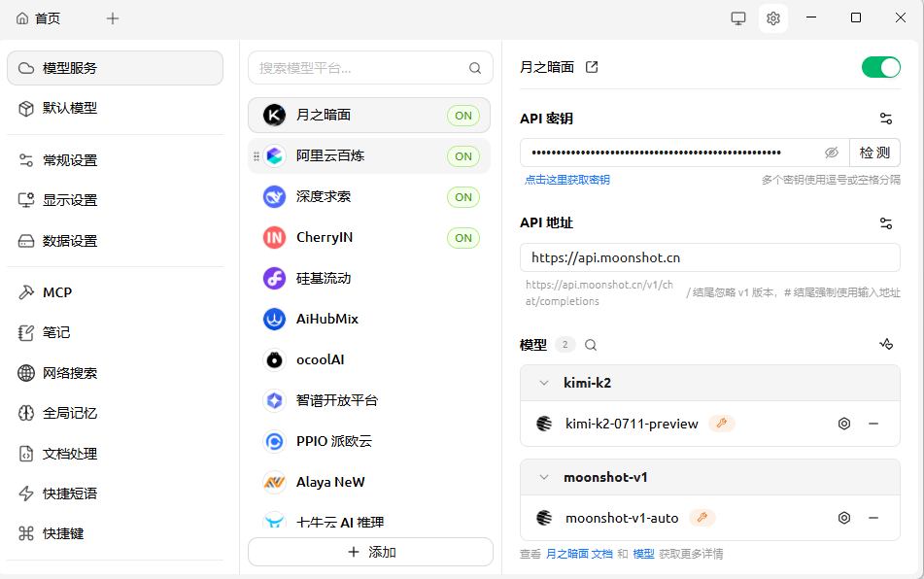Disable the 月之暗面 provider switch
The image size is (924, 579).
(881, 67)
